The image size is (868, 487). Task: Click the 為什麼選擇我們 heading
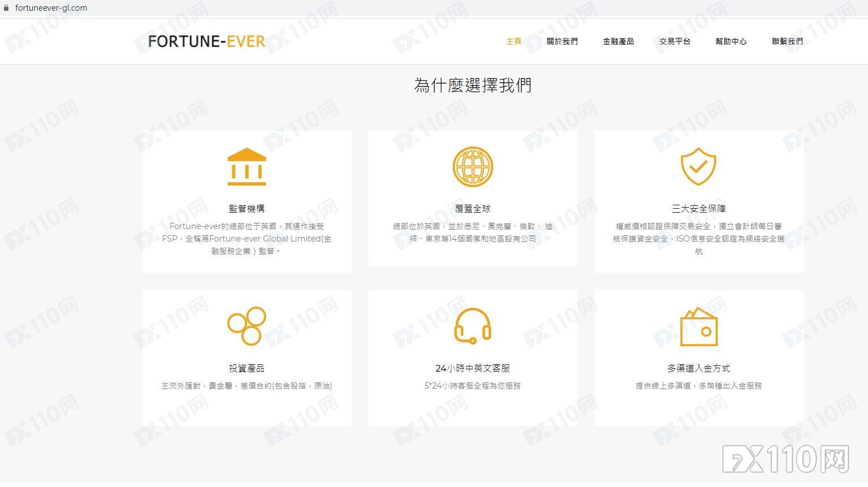pos(473,85)
